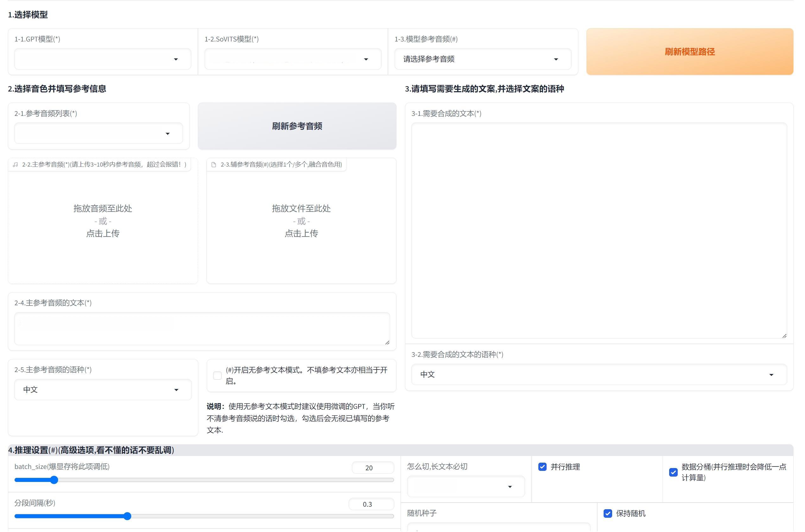The height and width of the screenshot is (532, 805).
Task: Click the file icon on 辅参考音频
Action: click(x=213, y=164)
